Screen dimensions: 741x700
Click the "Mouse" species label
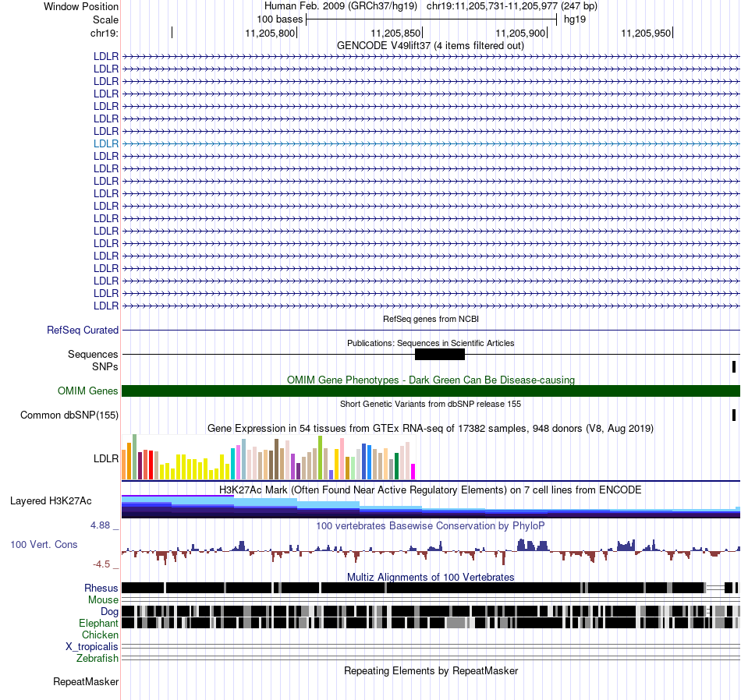(x=103, y=600)
